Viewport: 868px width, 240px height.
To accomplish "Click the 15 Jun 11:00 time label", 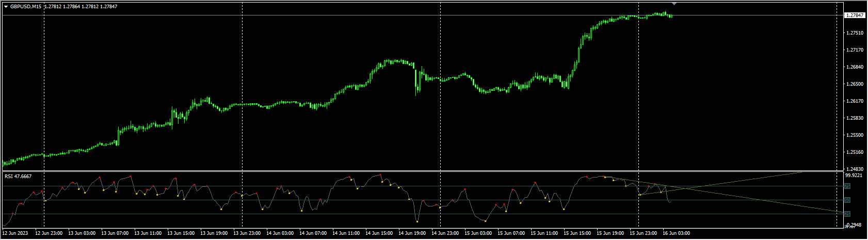I will click(x=544, y=234).
